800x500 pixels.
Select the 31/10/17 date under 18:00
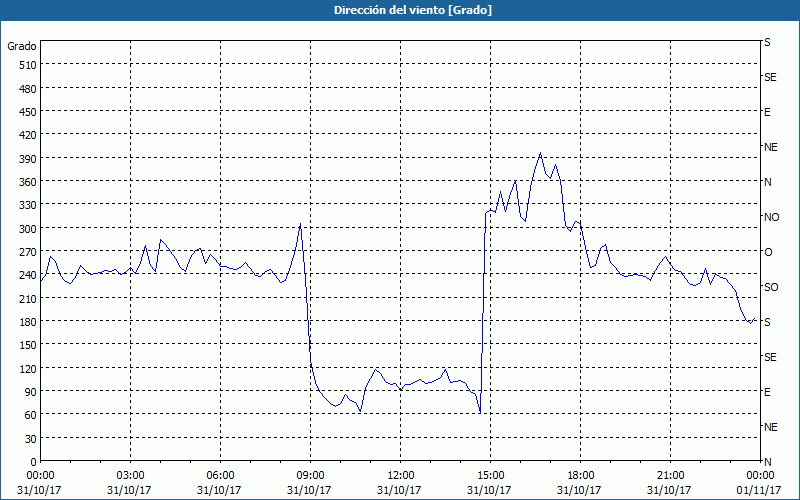click(579, 490)
